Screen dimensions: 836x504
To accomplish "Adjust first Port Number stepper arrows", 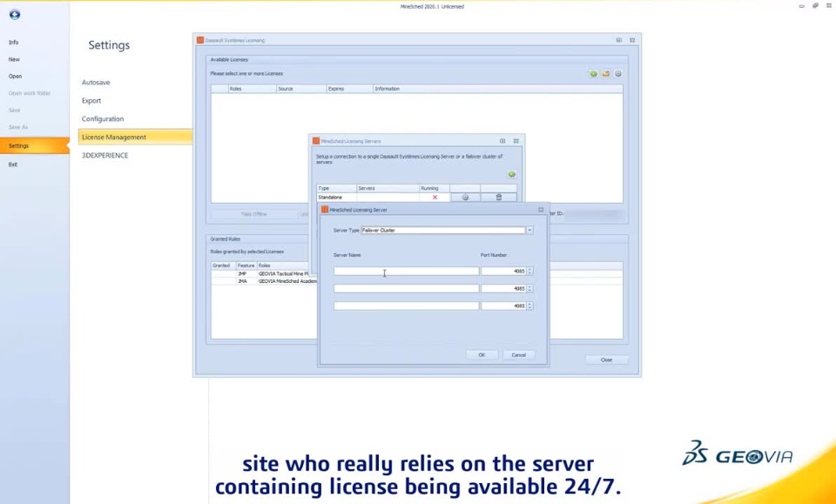I will 529,272.
